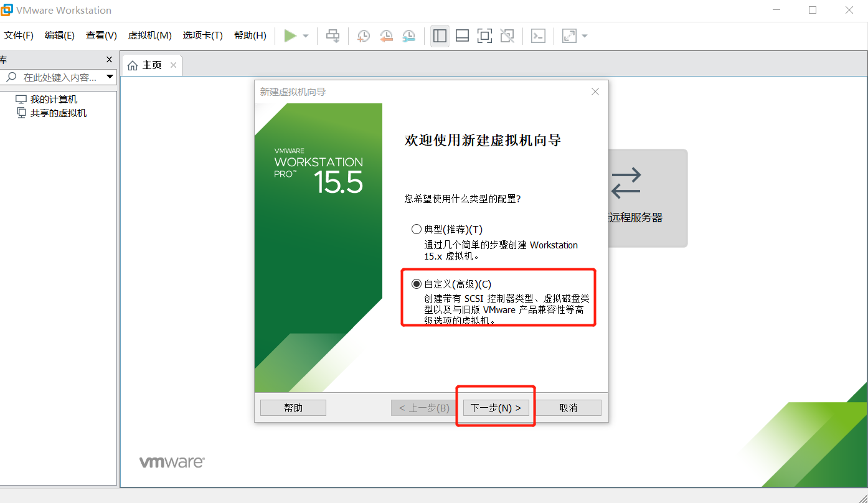Click the revert to snapshot icon
The image size is (868, 503).
point(386,36)
